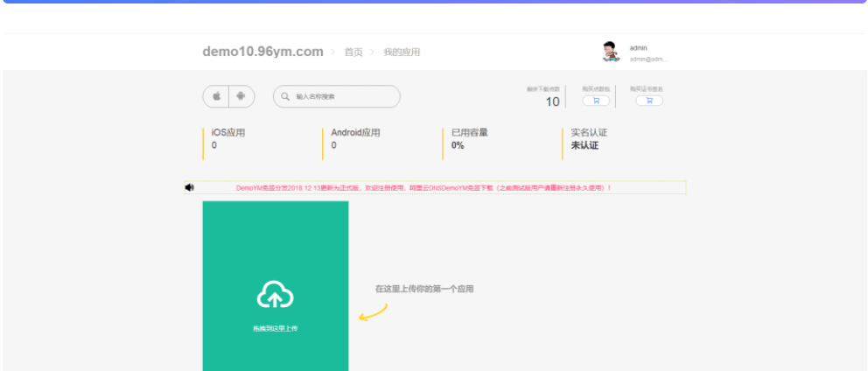Image resolution: width=868 pixels, height=371 pixels.
Task: Click the remaining download points value 10
Action: 552,101
